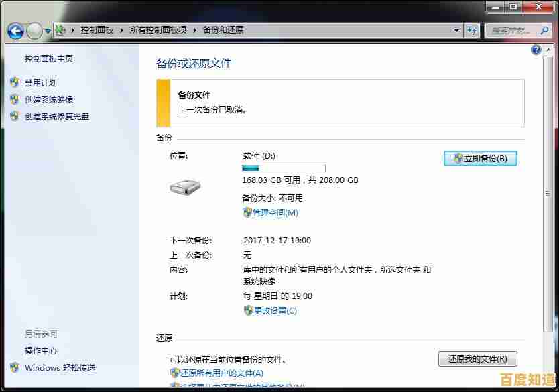Click the shield icon beside 禁用计划
Viewport: 559px width, 392px height.
15,82
